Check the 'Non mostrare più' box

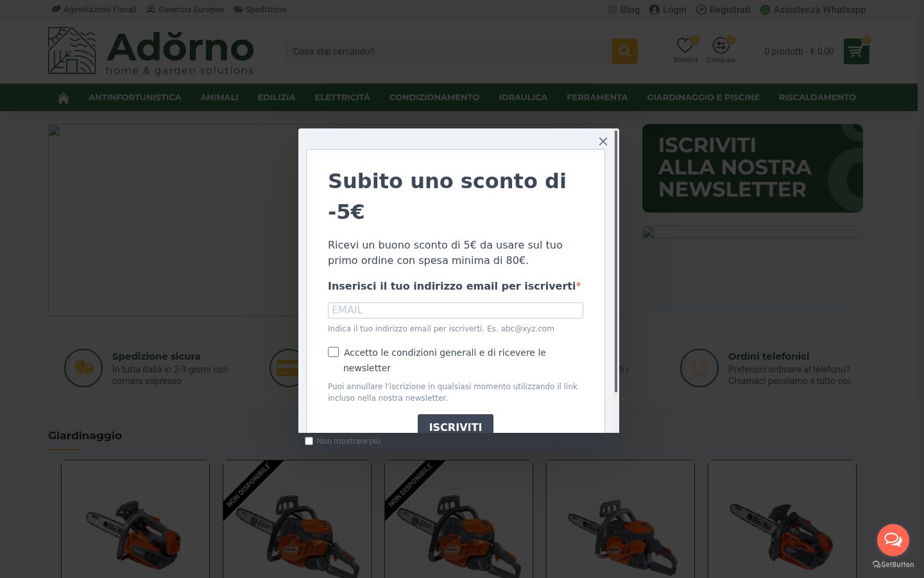pos(309,441)
